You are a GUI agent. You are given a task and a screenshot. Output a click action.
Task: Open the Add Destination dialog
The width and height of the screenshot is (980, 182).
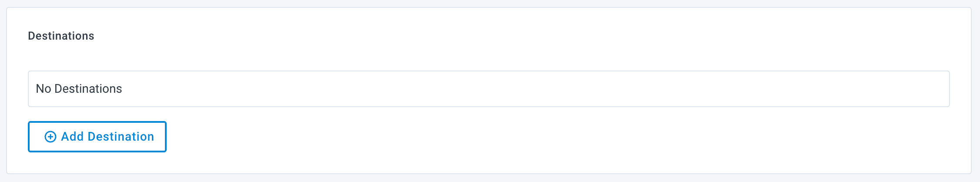[x=97, y=137]
